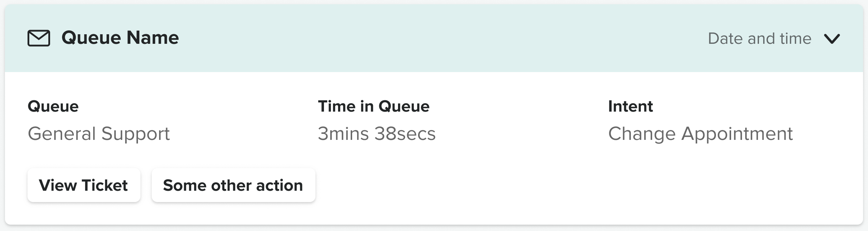Viewport: 868px width, 231px height.
Task: Expand the card with the chevron arrow
Action: click(832, 38)
